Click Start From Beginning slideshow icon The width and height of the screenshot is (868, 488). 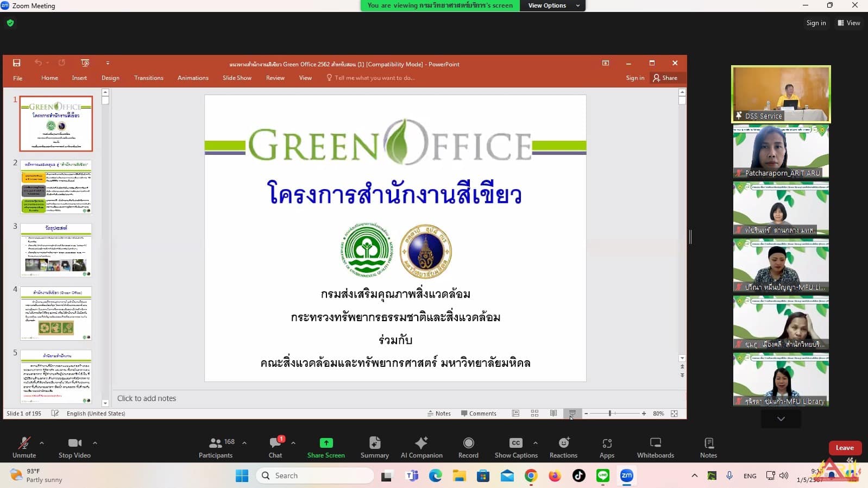pyautogui.click(x=85, y=63)
